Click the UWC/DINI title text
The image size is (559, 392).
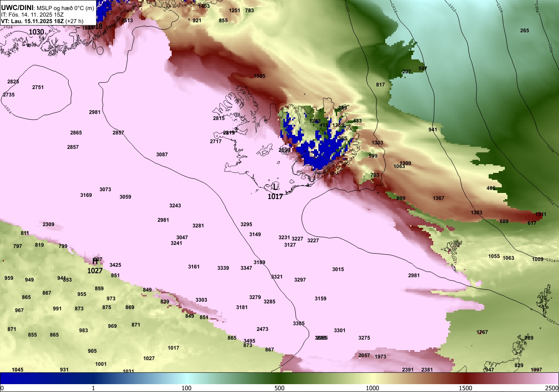click(17, 7)
